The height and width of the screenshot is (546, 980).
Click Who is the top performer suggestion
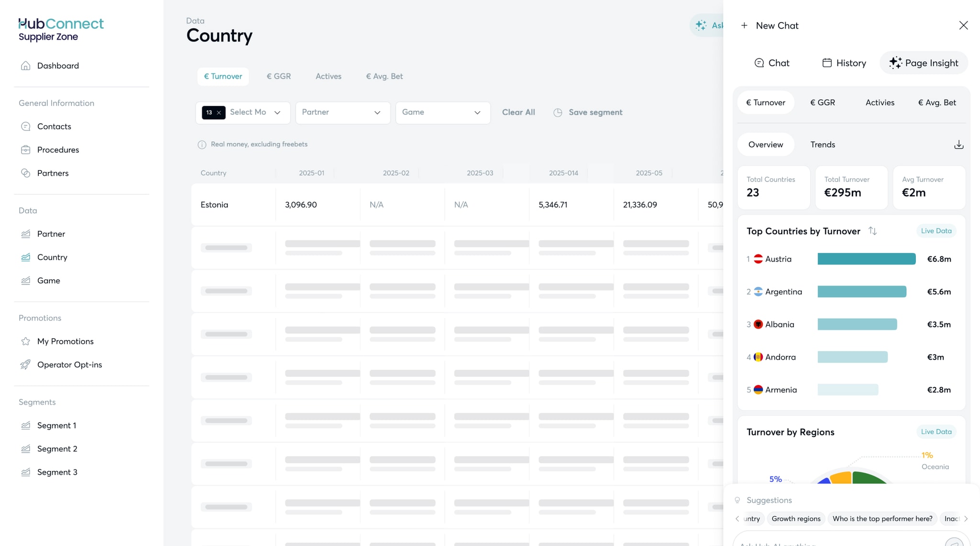(x=882, y=519)
